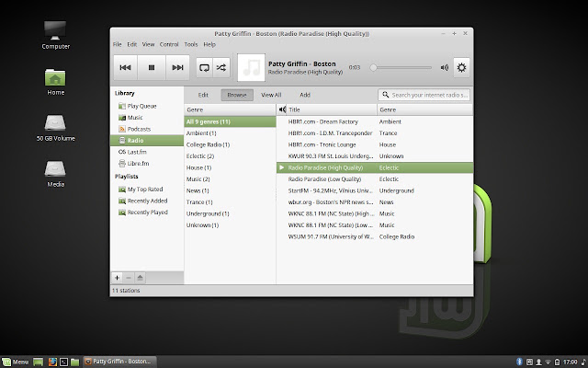
Task: Select All 9 genres (11)
Action: [230, 121]
